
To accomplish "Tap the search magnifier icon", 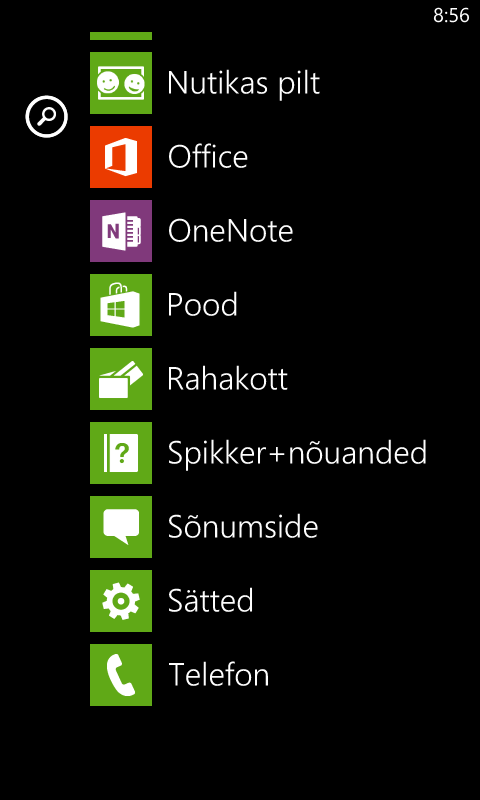I will [46, 116].
